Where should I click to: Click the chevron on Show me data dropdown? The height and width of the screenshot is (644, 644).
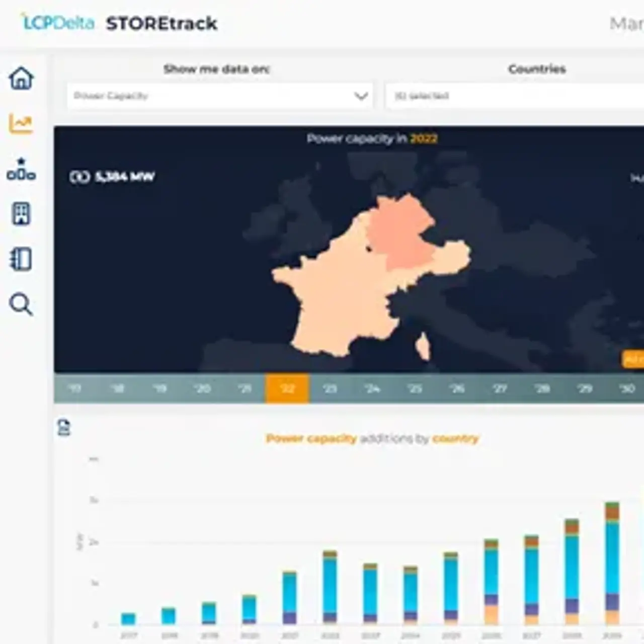coord(361,96)
